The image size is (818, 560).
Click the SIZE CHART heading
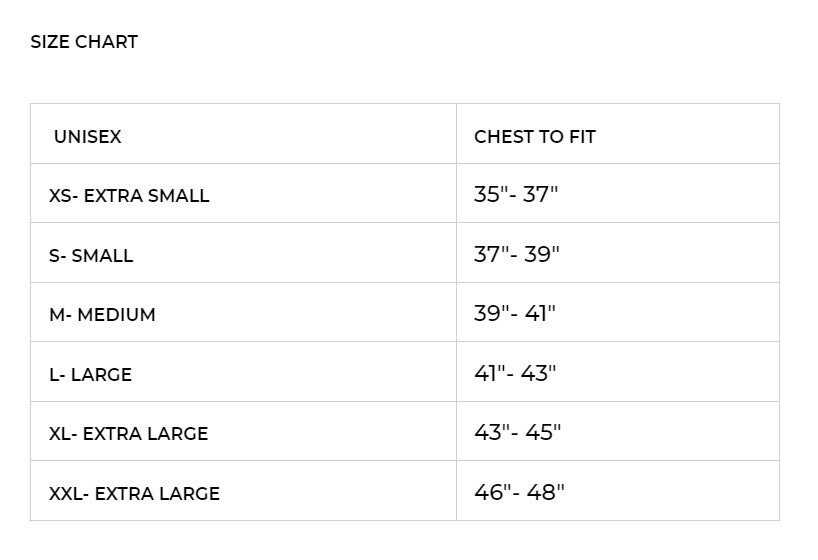(x=84, y=42)
